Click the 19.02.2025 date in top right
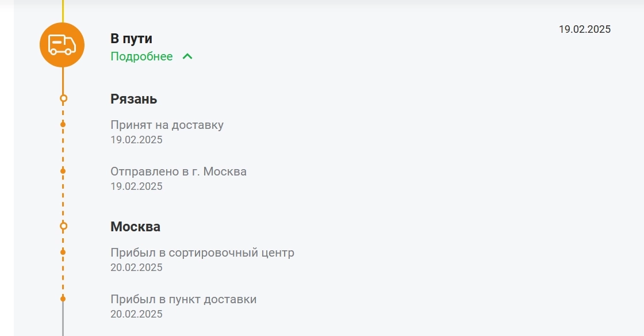 click(x=585, y=29)
